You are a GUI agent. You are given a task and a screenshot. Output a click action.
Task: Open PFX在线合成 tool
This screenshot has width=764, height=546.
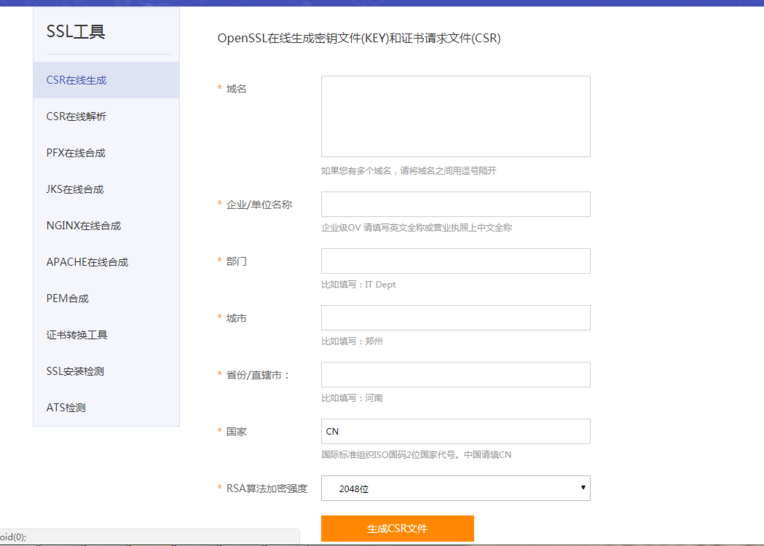(x=76, y=153)
